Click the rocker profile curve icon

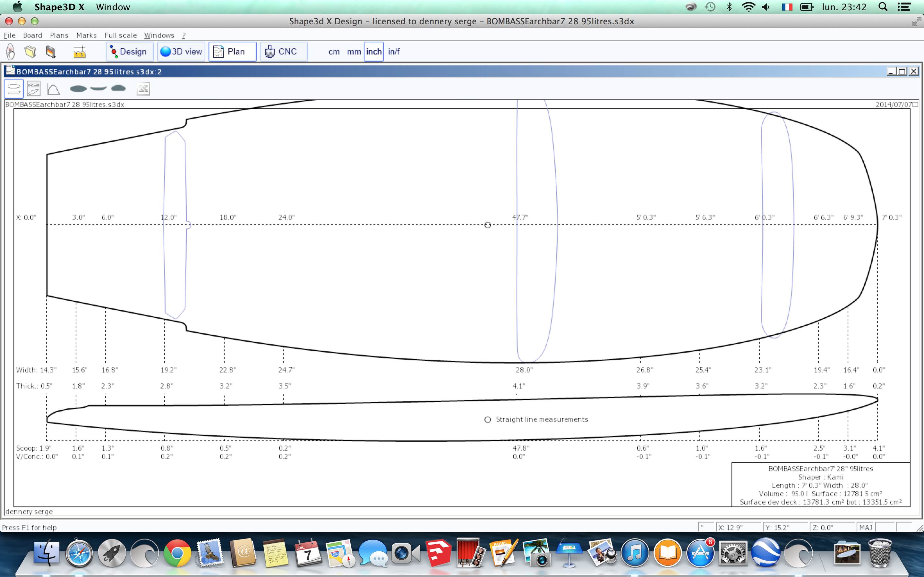pyautogui.click(x=98, y=88)
